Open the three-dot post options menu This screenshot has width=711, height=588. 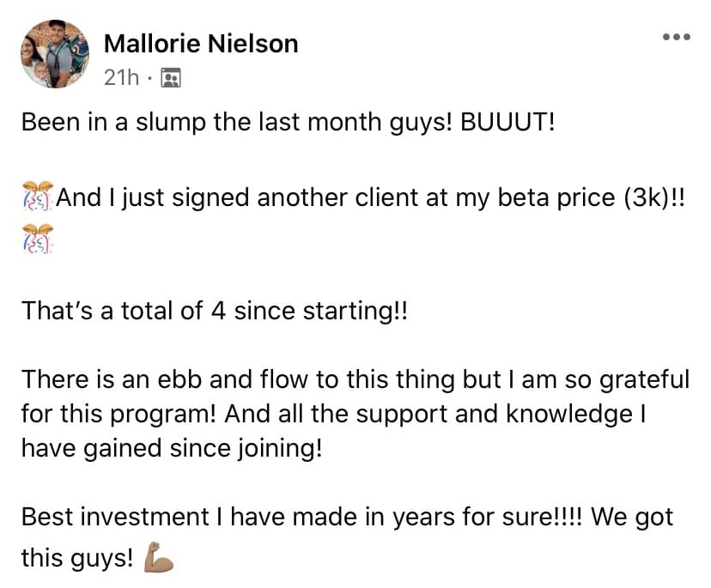click(x=676, y=37)
